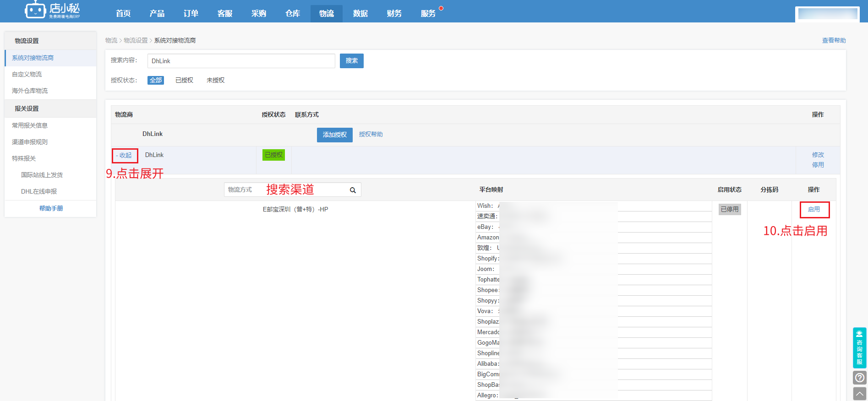Select the 物流 menu tab

point(327,13)
